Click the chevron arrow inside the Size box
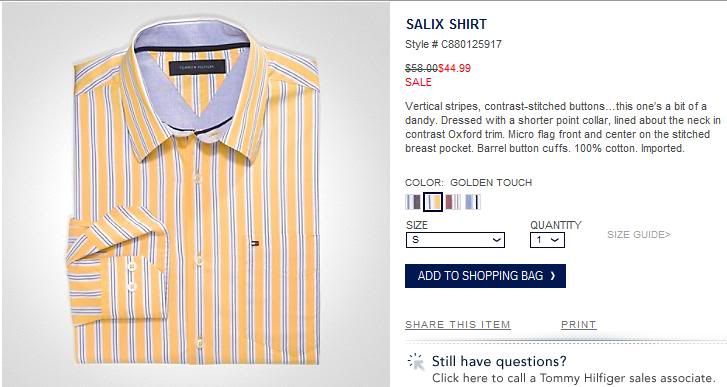 (x=497, y=240)
